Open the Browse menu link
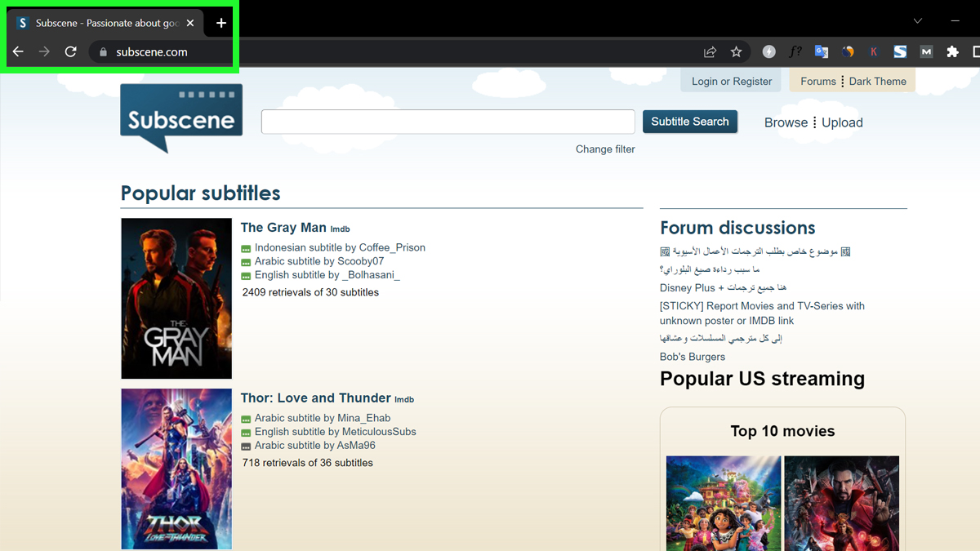The image size is (980, 551). (786, 122)
